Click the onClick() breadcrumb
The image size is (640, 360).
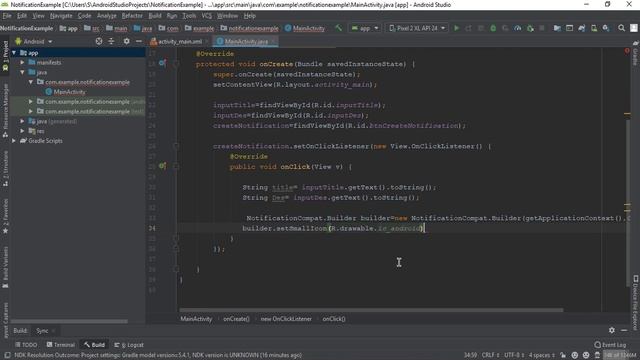[334, 319]
